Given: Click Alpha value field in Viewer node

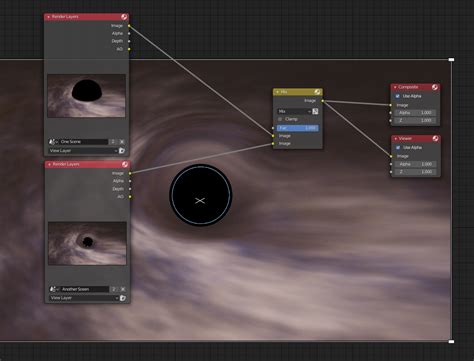Looking at the screenshot, I should pos(416,164).
